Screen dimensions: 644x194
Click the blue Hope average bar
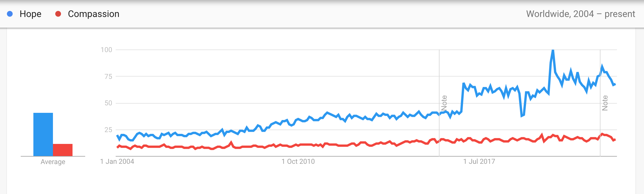click(43, 134)
